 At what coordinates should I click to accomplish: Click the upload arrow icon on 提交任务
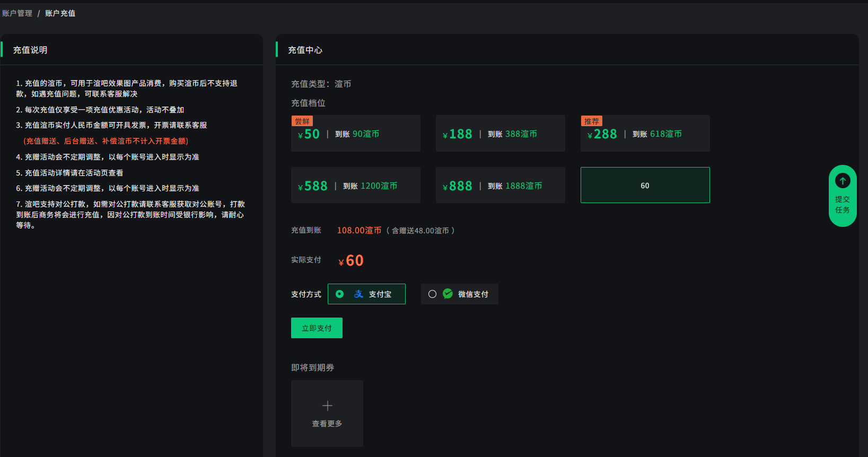[x=843, y=181]
